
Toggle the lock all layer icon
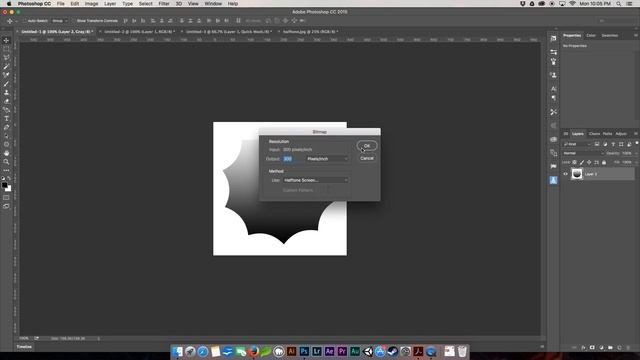tap(604, 162)
